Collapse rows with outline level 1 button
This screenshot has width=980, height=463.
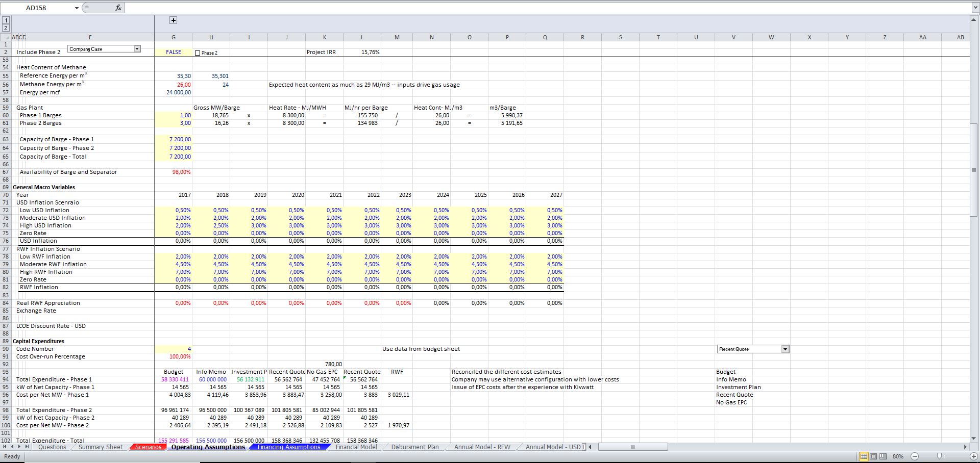[6, 20]
